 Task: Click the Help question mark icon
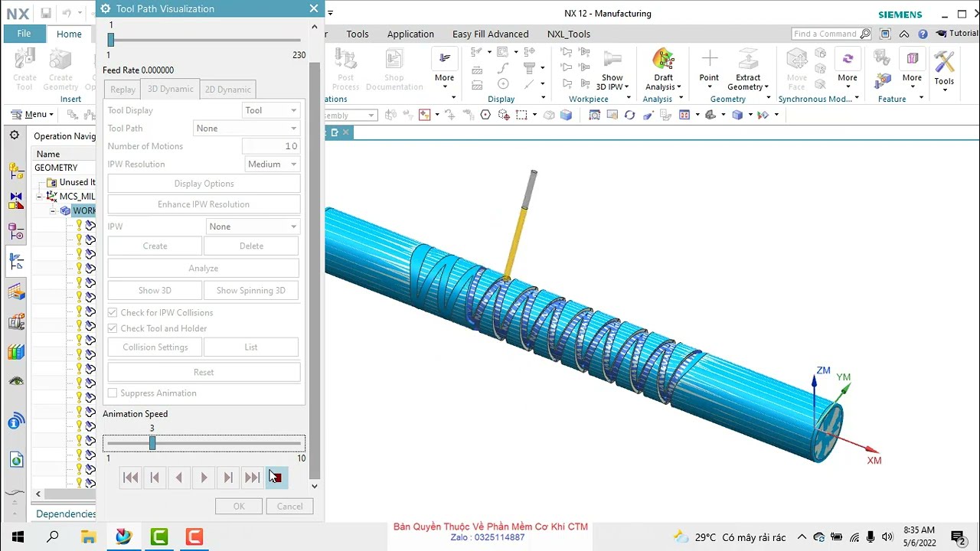tap(923, 34)
